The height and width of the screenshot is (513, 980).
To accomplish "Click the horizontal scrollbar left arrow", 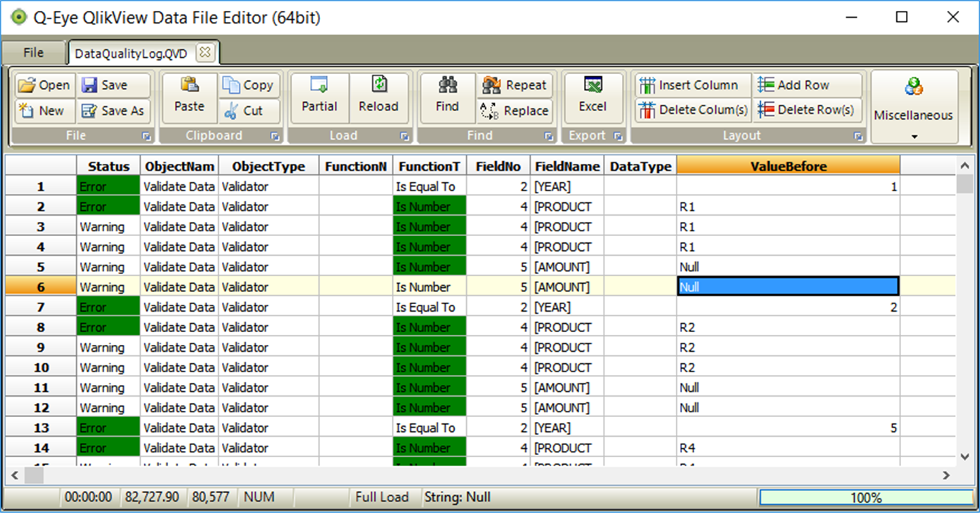I will [x=14, y=475].
